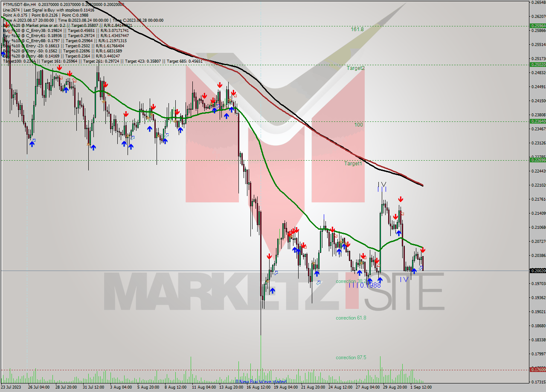Click the '3 Aug 04:00' time label

(x=121, y=387)
